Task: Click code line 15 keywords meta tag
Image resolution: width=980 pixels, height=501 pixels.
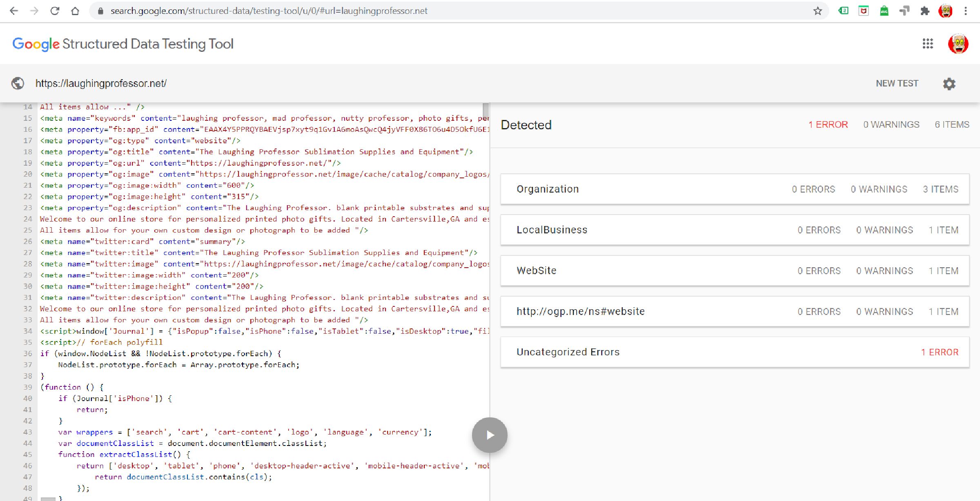Action: point(264,118)
